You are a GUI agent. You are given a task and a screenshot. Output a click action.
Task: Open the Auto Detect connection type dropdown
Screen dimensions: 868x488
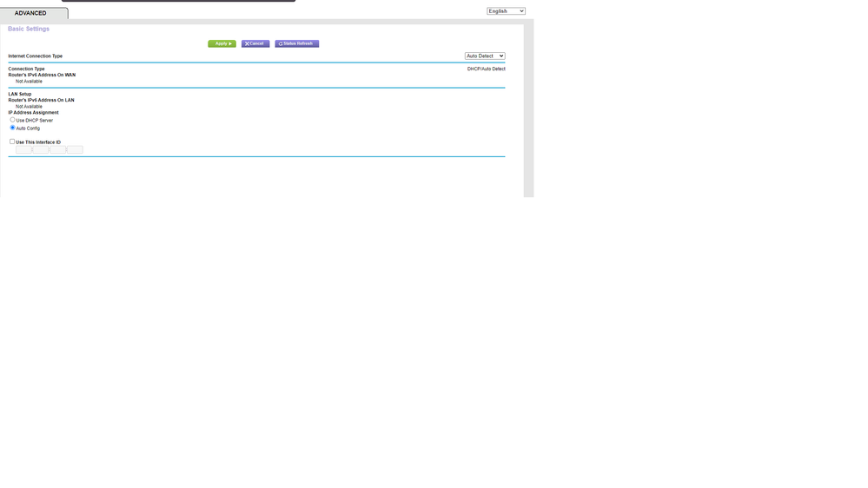click(x=485, y=56)
